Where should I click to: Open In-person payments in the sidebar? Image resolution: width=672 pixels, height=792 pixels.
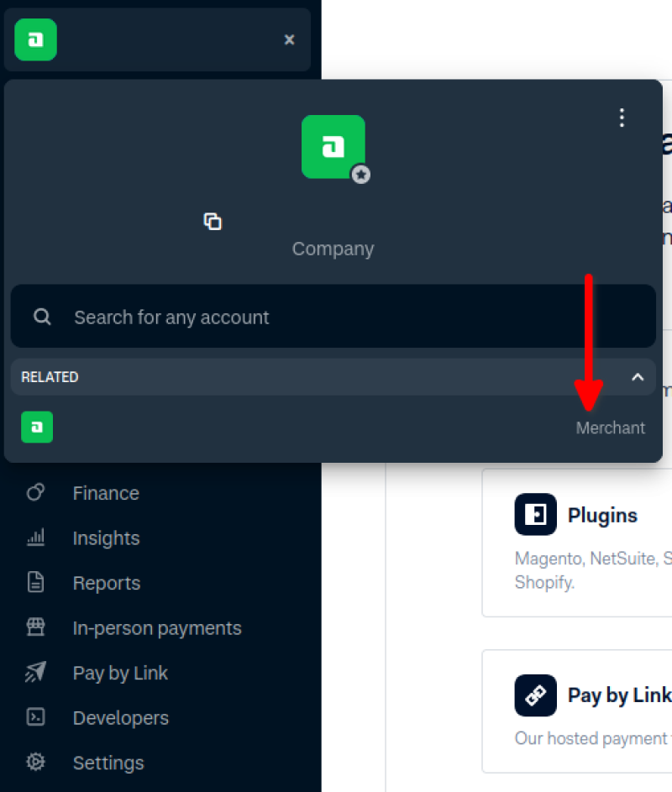(x=157, y=628)
